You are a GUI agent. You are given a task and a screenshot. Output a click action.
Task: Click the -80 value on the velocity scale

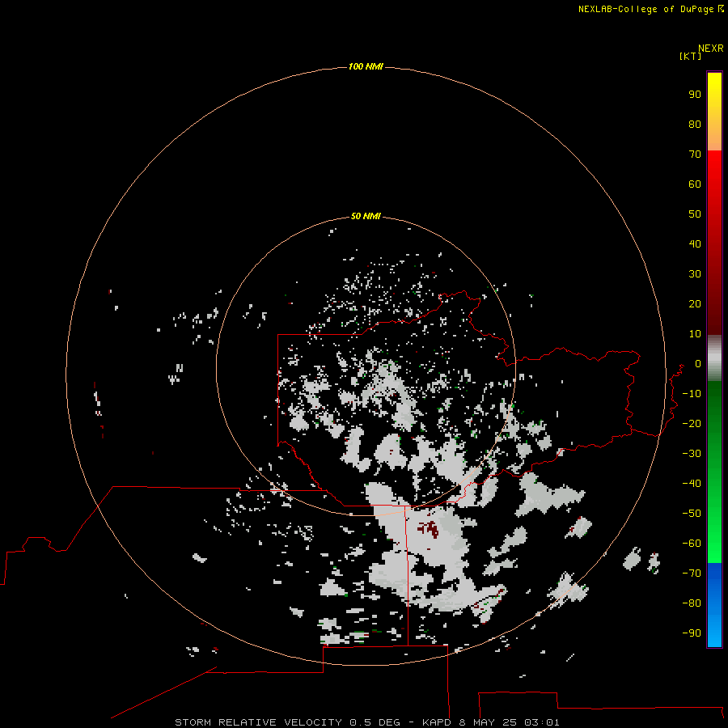(x=692, y=603)
